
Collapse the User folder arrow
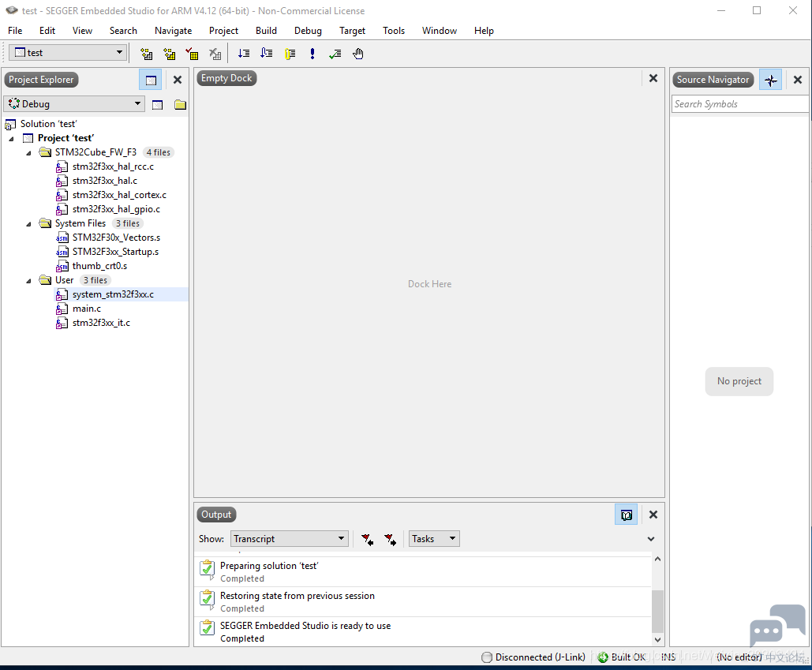pyautogui.click(x=29, y=281)
